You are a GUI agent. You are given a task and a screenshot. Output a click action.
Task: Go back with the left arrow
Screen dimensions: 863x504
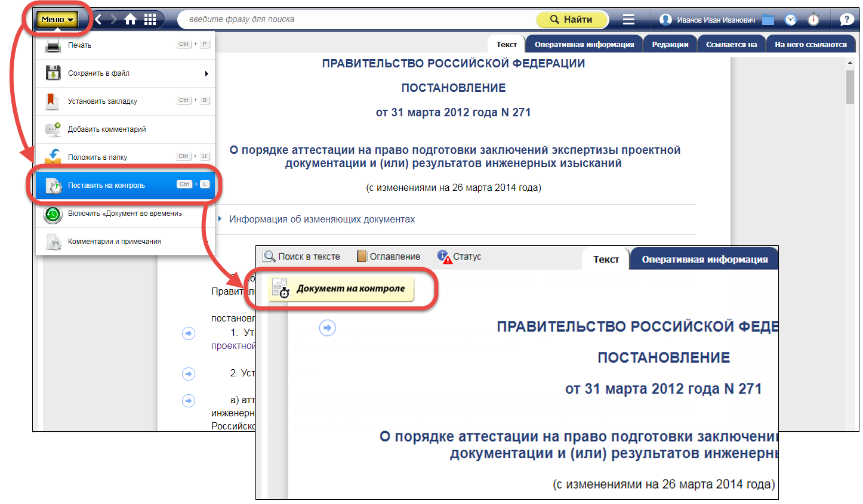(x=98, y=20)
